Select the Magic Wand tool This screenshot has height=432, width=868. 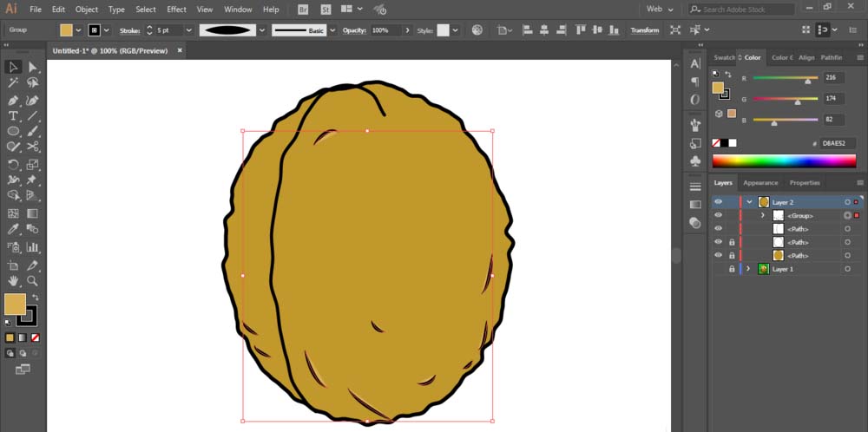click(13, 83)
